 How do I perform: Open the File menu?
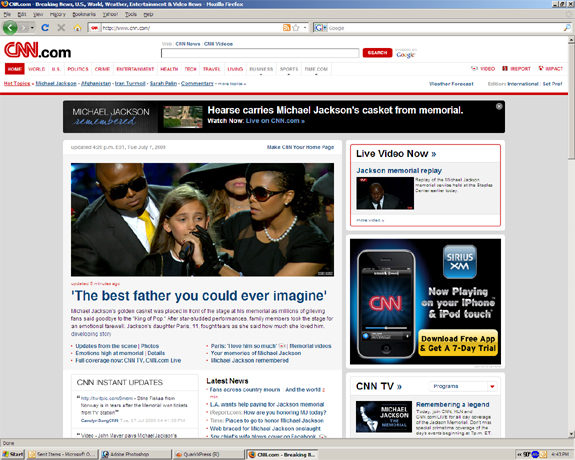[7, 14]
